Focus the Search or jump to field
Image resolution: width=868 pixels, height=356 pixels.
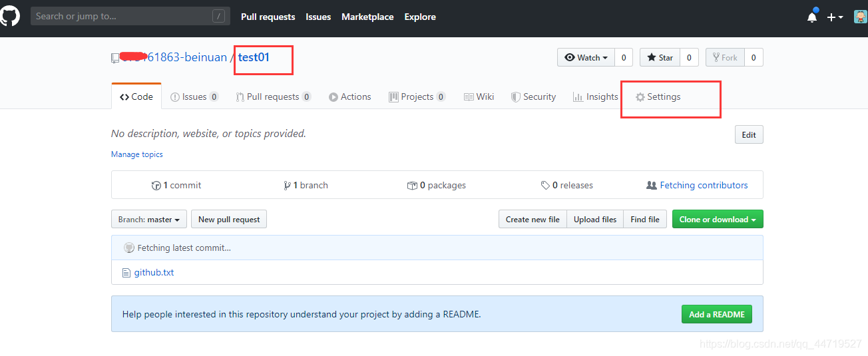click(x=130, y=17)
